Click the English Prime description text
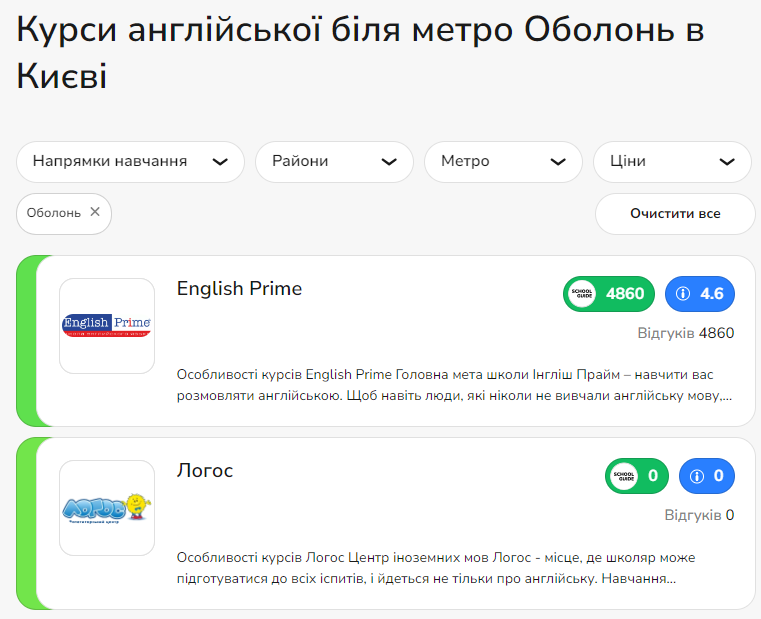761x619 pixels. tap(454, 385)
